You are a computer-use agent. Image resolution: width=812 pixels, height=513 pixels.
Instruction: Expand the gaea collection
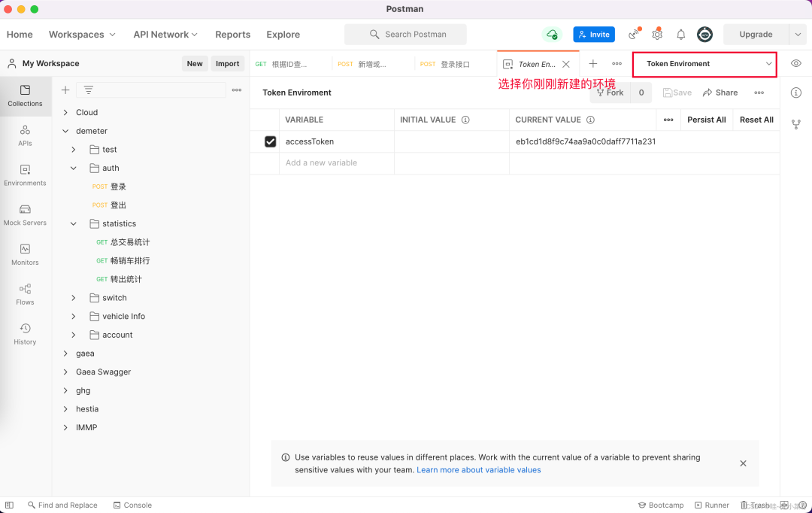tap(65, 354)
